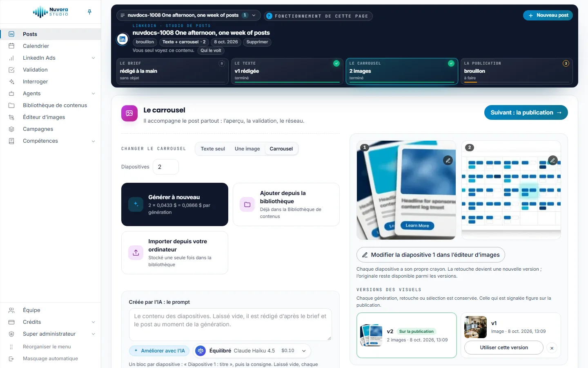588x368 pixels.
Task: Expand the Agents submenu
Action: click(93, 94)
